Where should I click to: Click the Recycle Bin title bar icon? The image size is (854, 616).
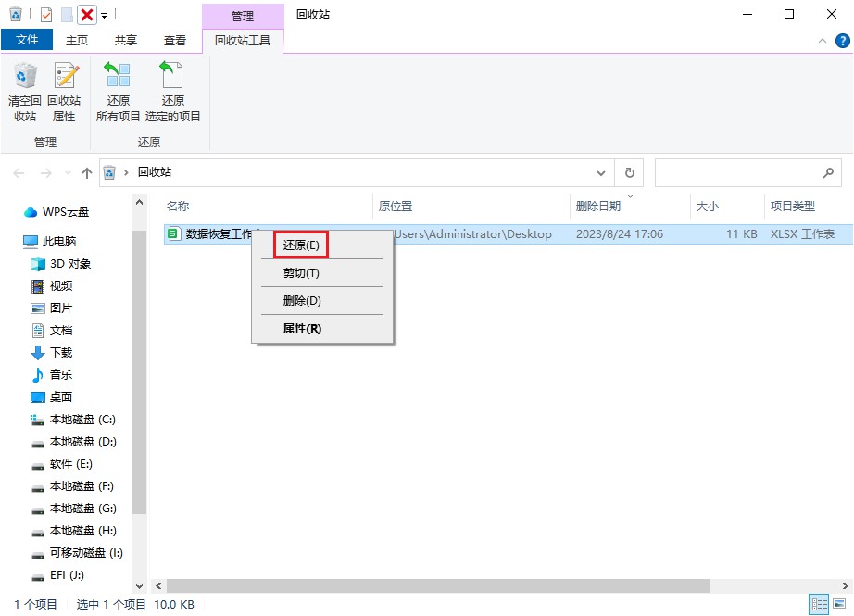coord(16,14)
